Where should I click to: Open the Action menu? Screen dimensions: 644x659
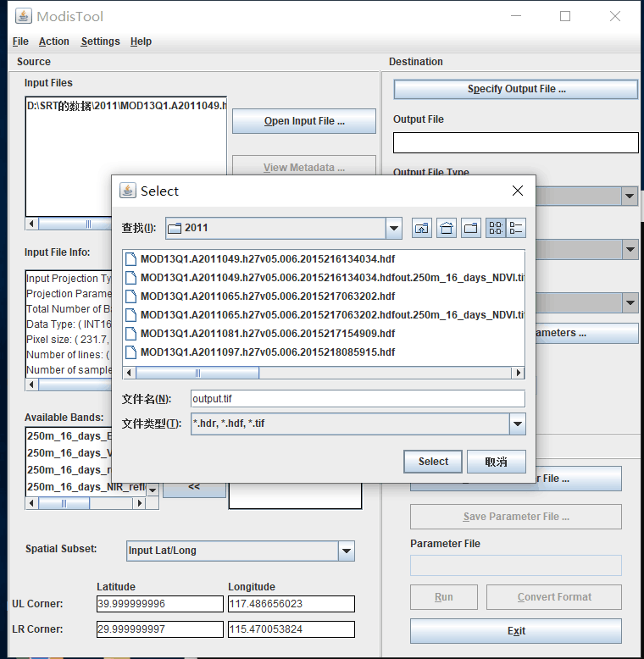point(53,42)
